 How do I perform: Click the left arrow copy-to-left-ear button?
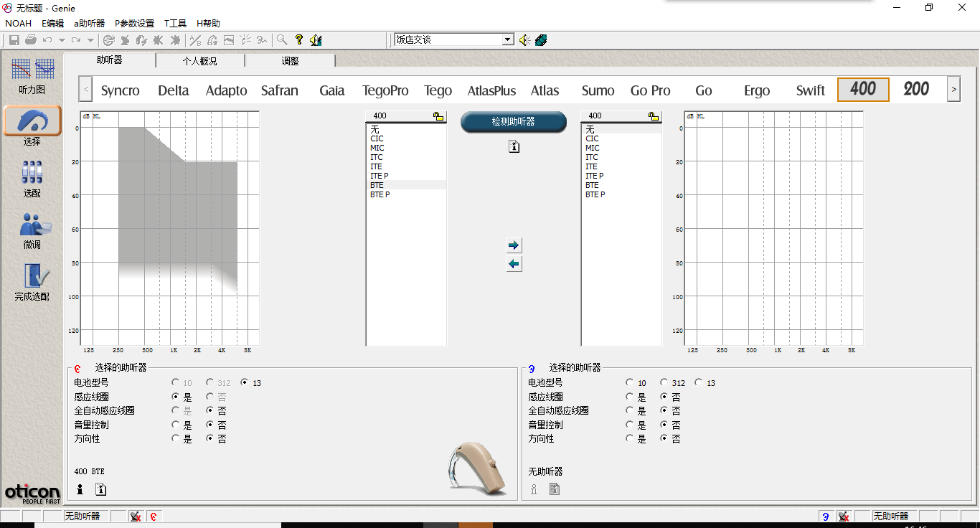click(514, 264)
